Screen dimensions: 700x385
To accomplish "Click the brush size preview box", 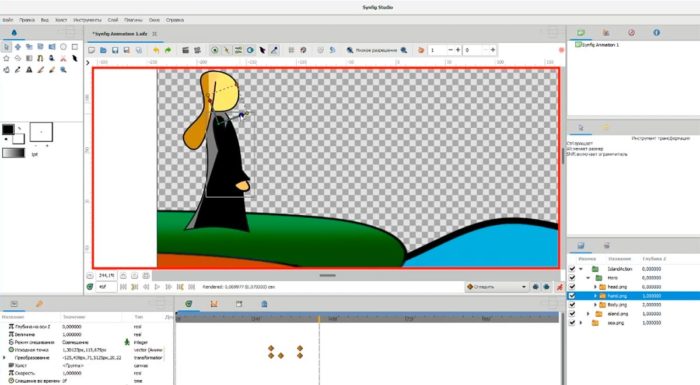I will pyautogui.click(x=41, y=132).
